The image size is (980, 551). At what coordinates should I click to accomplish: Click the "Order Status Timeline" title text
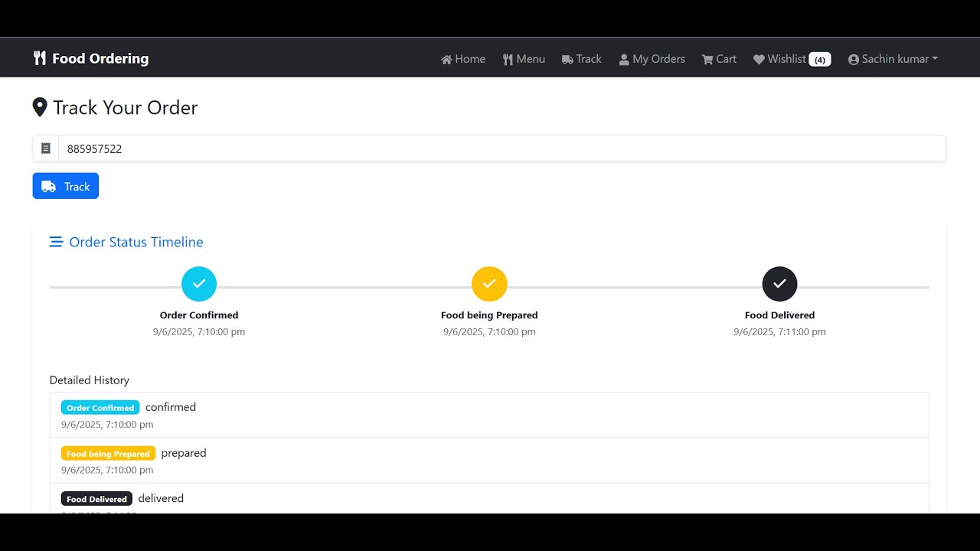[136, 242]
